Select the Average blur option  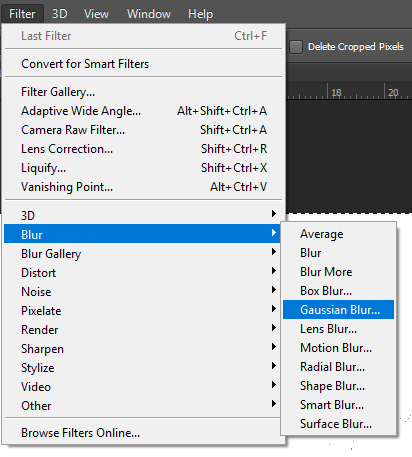click(338, 234)
